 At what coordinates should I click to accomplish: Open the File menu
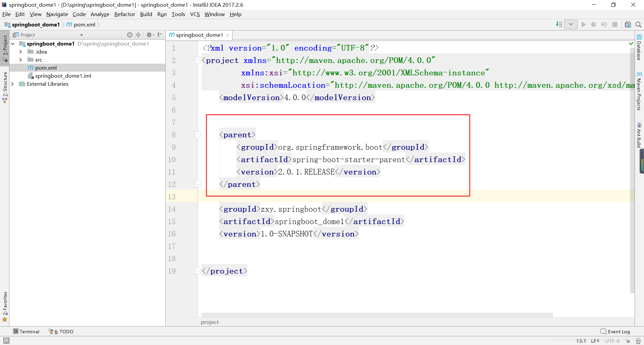pos(6,14)
